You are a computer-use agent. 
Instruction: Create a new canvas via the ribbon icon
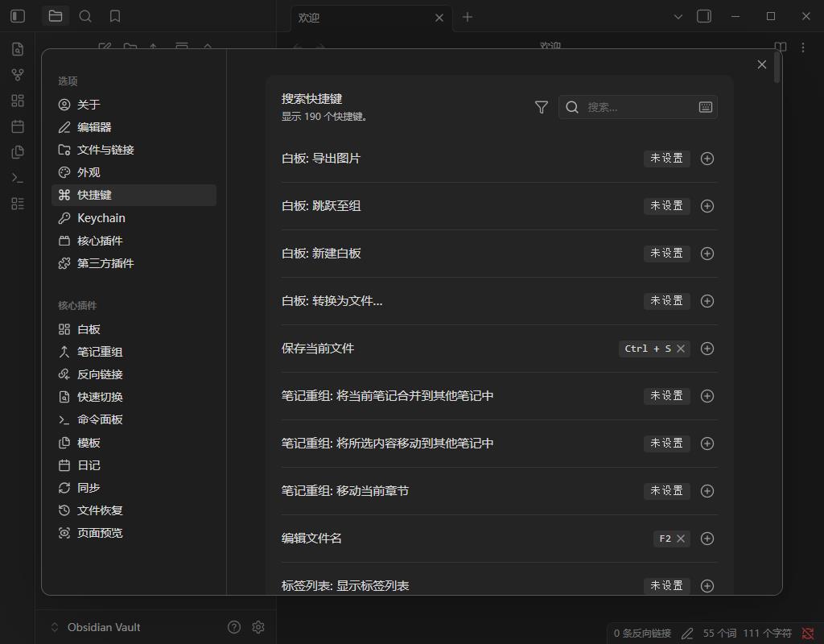[18, 100]
